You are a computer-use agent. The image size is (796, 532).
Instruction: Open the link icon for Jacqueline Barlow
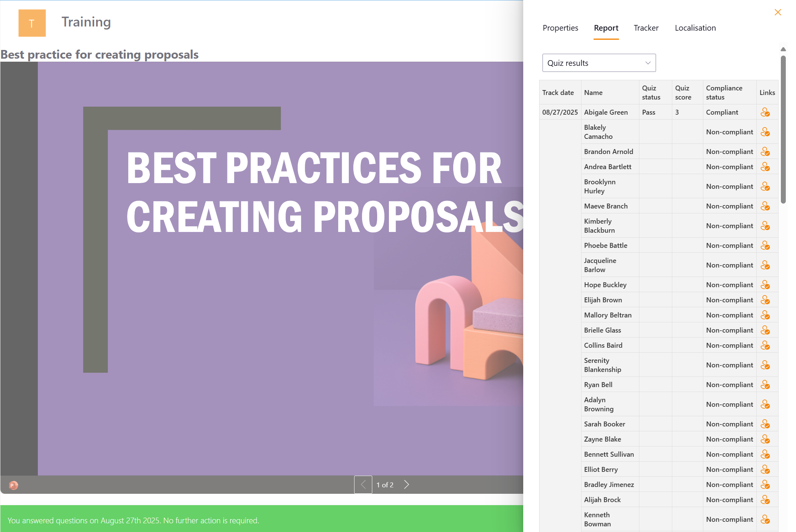(765, 265)
